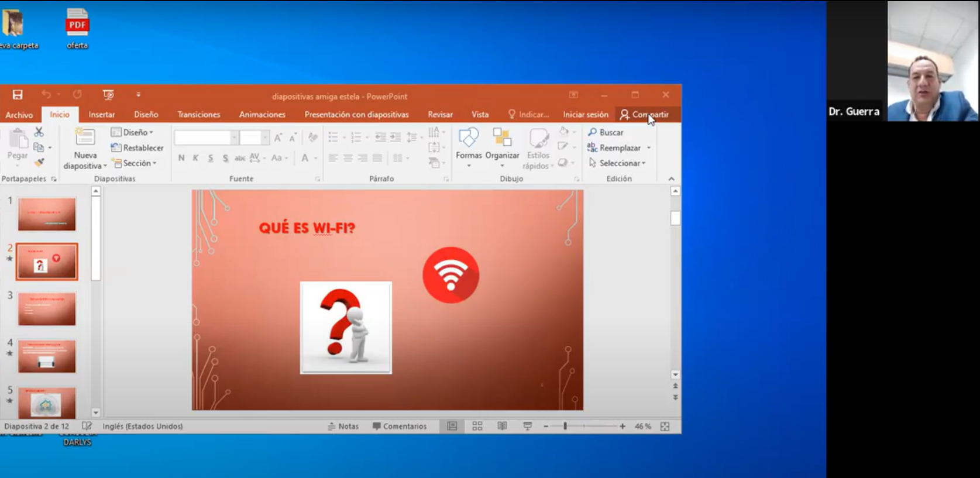This screenshot has height=478, width=980.
Task: Switch to the Diseño ribbon tab
Action: pos(146,115)
